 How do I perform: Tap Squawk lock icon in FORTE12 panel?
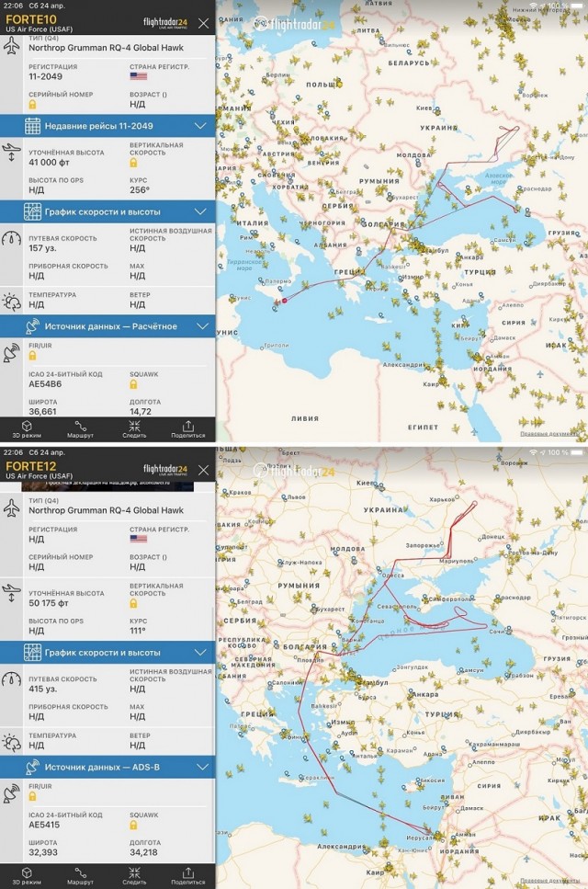pyautogui.click(x=133, y=825)
